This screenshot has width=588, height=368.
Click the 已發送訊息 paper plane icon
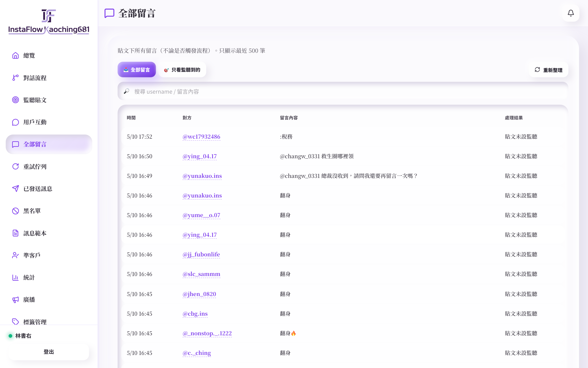16,189
